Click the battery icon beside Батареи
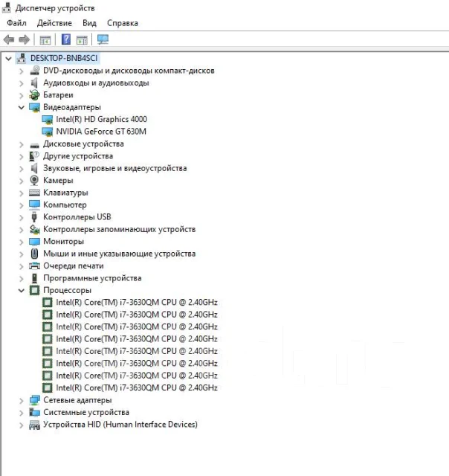The width and height of the screenshot is (449, 476). (x=34, y=95)
